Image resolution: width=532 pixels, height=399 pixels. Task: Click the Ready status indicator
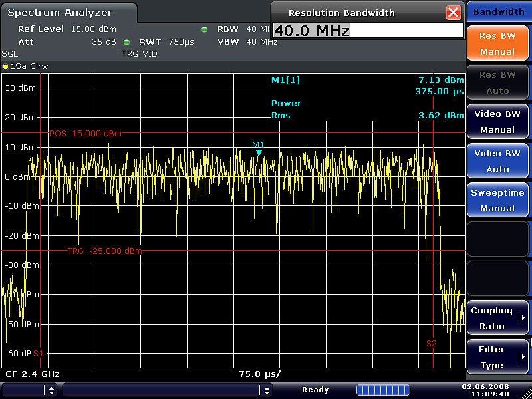tap(315, 390)
